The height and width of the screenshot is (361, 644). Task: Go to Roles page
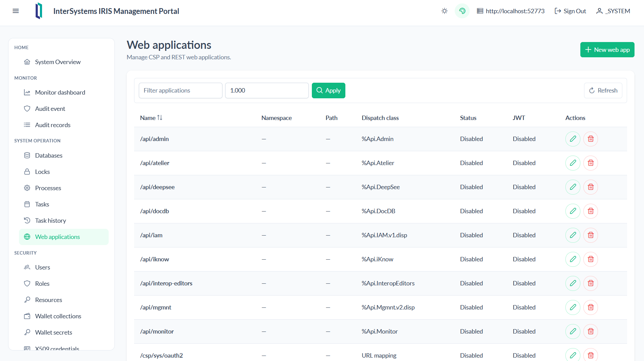coord(64,284)
